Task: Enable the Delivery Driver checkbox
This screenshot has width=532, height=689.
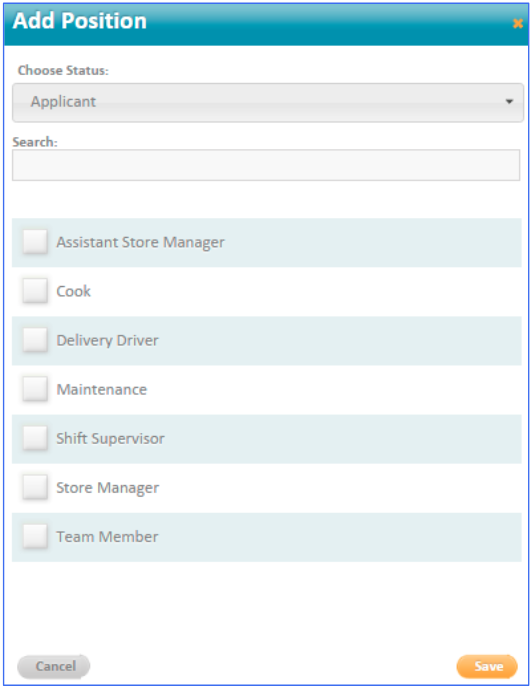Action: click(35, 339)
